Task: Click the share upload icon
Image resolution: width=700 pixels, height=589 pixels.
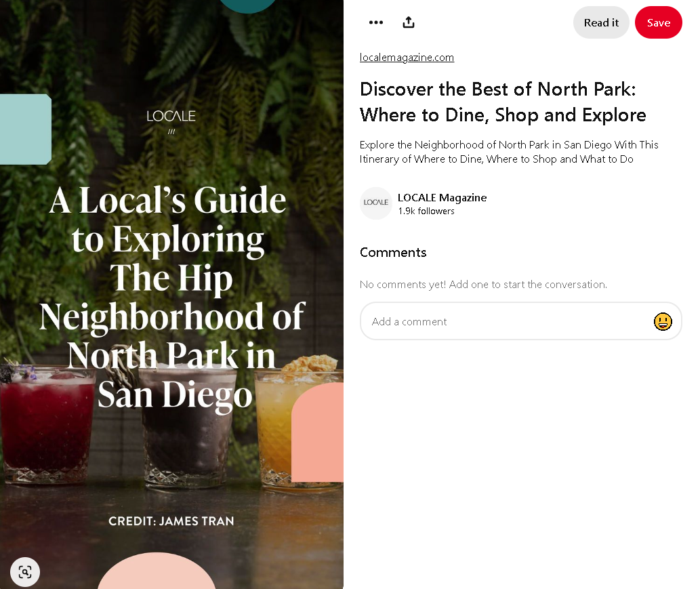Action: (x=409, y=22)
